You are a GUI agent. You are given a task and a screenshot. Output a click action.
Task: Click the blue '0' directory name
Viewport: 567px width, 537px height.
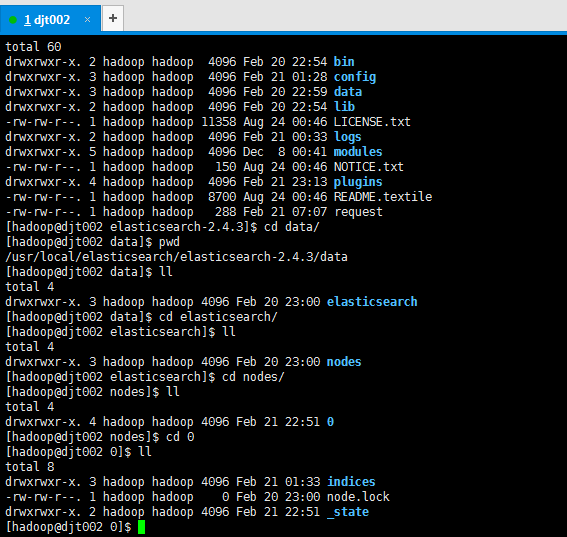(331, 422)
